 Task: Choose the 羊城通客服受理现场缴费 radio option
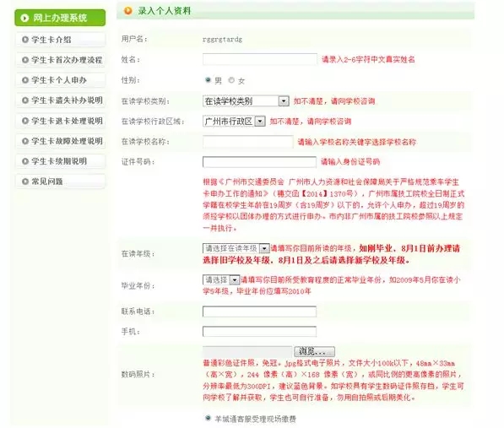coord(208,418)
